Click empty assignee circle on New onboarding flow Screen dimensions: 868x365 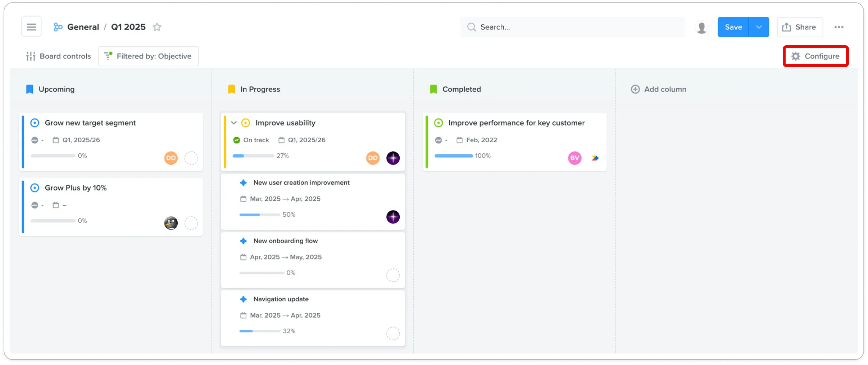click(393, 275)
